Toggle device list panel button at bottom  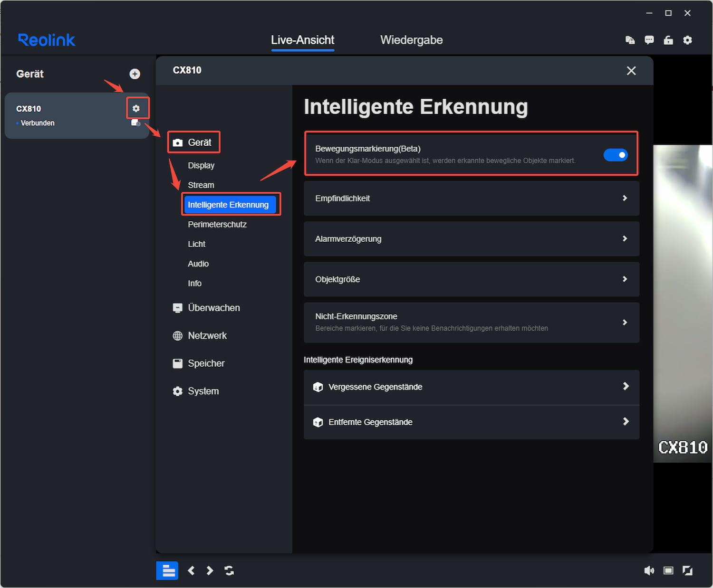167,570
